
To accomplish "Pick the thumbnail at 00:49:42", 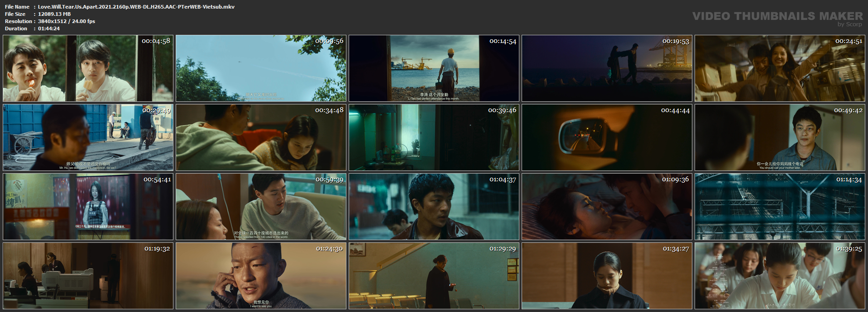I will click(780, 137).
